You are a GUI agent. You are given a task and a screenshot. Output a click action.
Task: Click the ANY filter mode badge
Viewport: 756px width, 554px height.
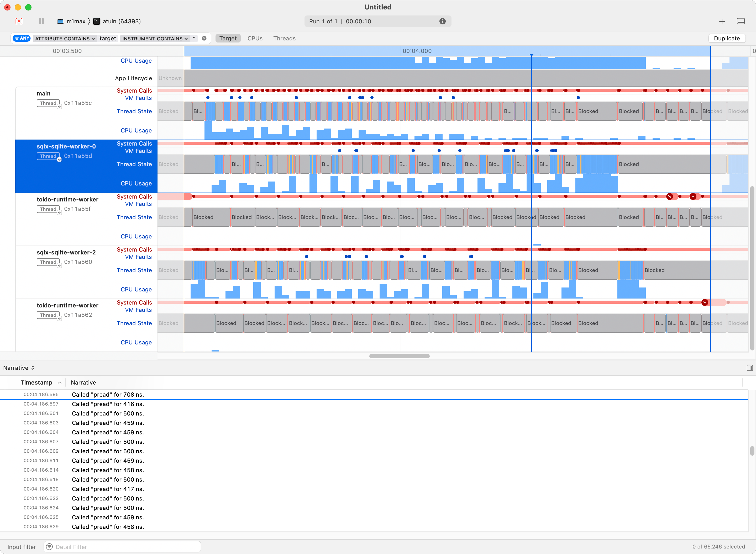(x=22, y=38)
